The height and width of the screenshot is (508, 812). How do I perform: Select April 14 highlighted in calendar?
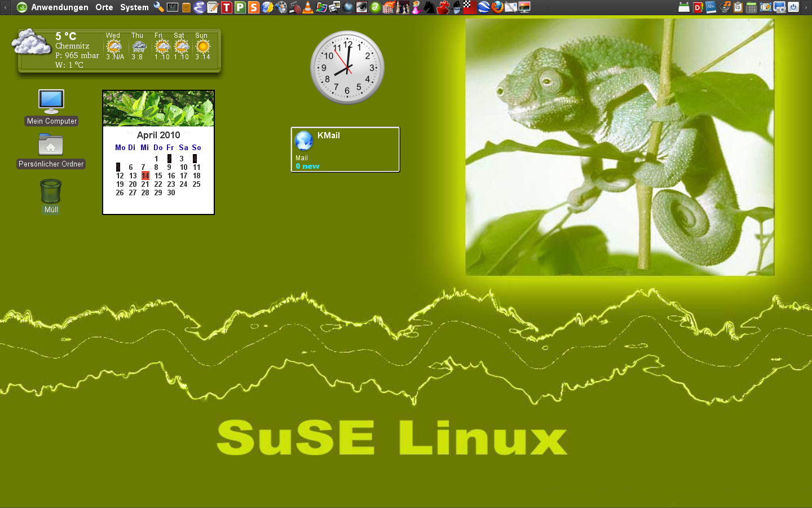145,176
